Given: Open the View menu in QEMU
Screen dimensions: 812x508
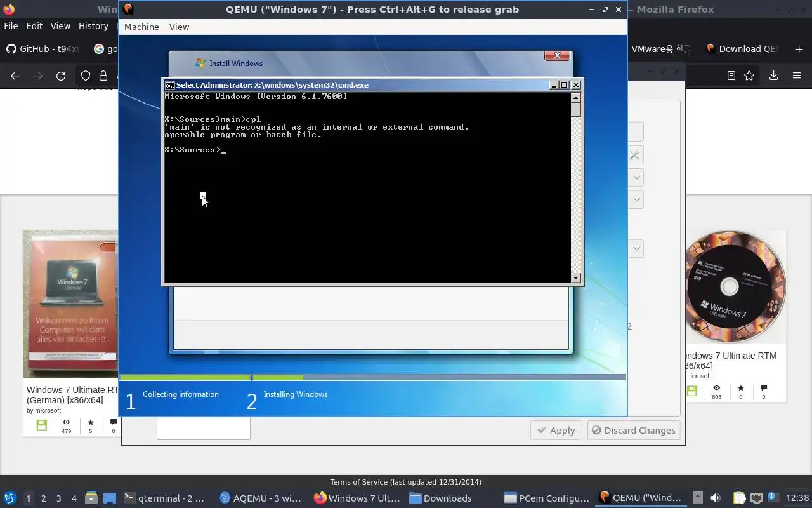Looking at the screenshot, I should coord(179,27).
